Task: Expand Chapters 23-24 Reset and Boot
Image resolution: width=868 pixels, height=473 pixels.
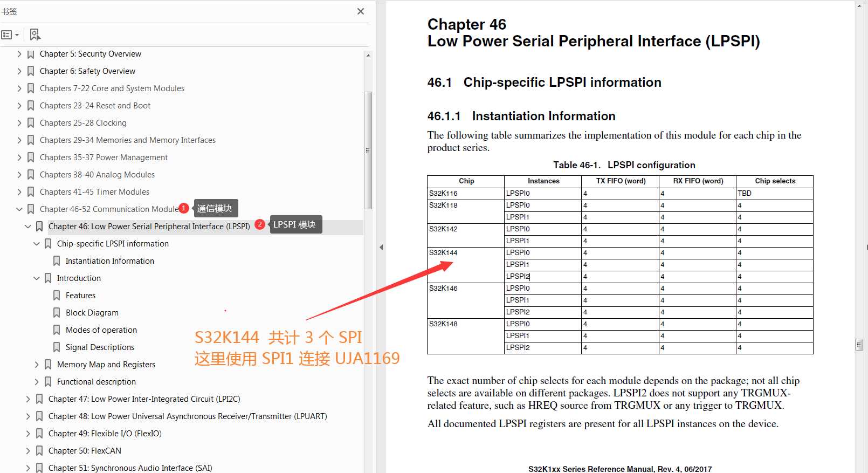Action: tap(19, 106)
